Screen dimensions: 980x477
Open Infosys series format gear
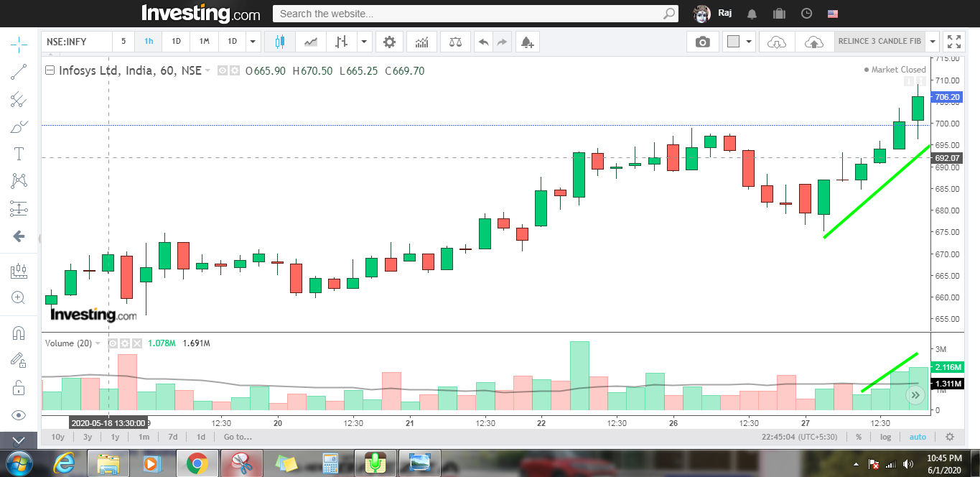coord(233,70)
